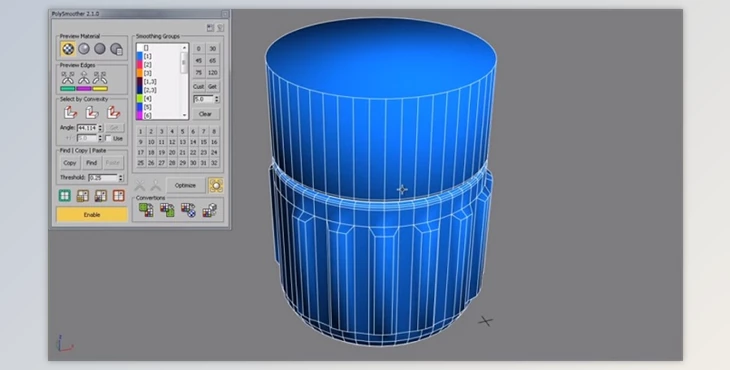Select the empty [] row in Smoothing Groups list
This screenshot has width=730, height=370.
pyautogui.click(x=158, y=47)
